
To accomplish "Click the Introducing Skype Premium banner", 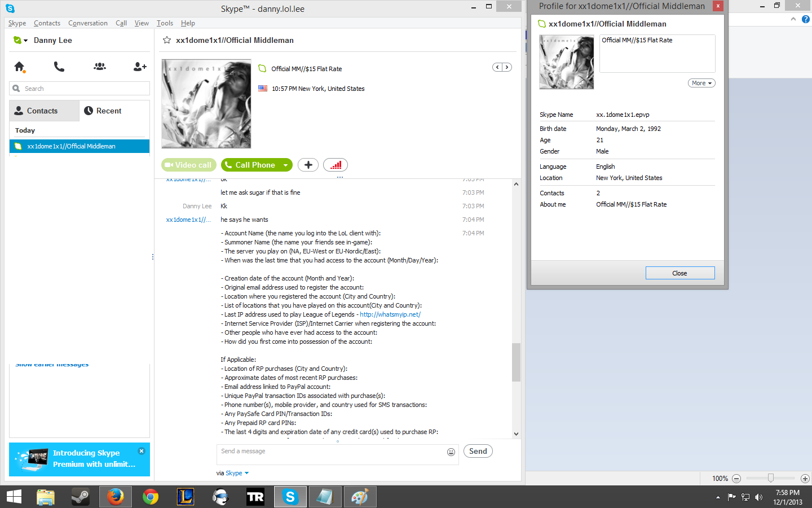I will 80,459.
